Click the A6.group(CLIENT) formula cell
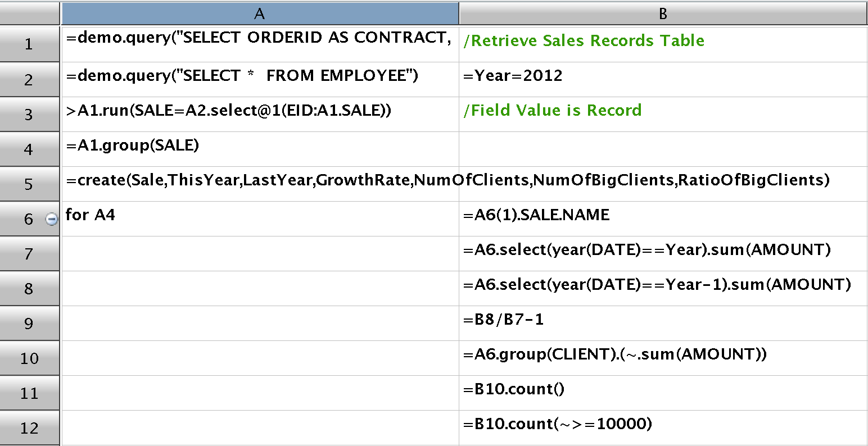This screenshot has height=446, width=868. pyautogui.click(x=615, y=354)
